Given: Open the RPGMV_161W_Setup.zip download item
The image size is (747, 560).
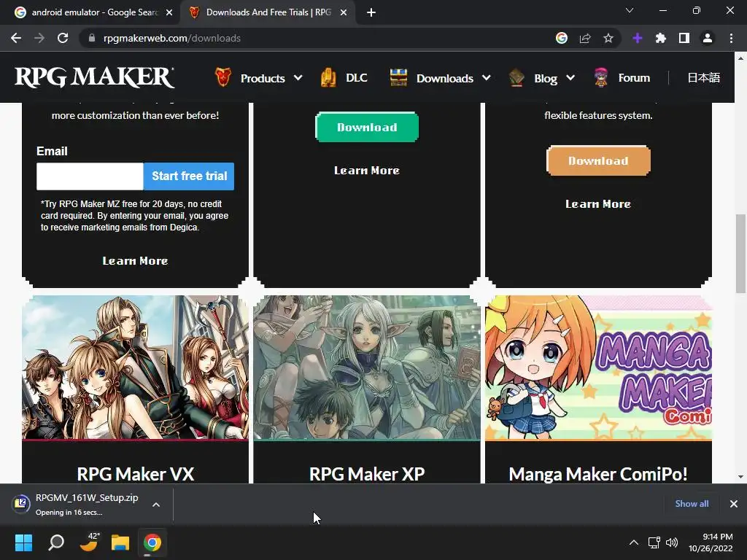Looking at the screenshot, I should coord(77,505).
